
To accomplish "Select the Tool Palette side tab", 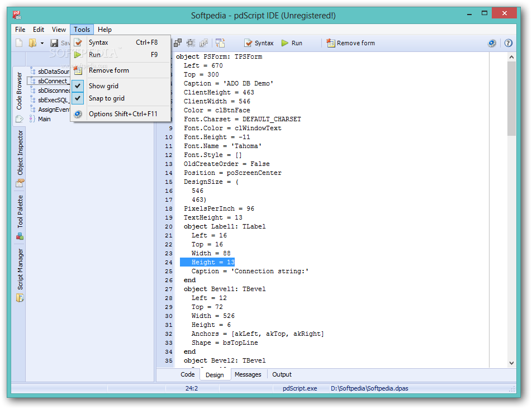I will click(x=20, y=217).
